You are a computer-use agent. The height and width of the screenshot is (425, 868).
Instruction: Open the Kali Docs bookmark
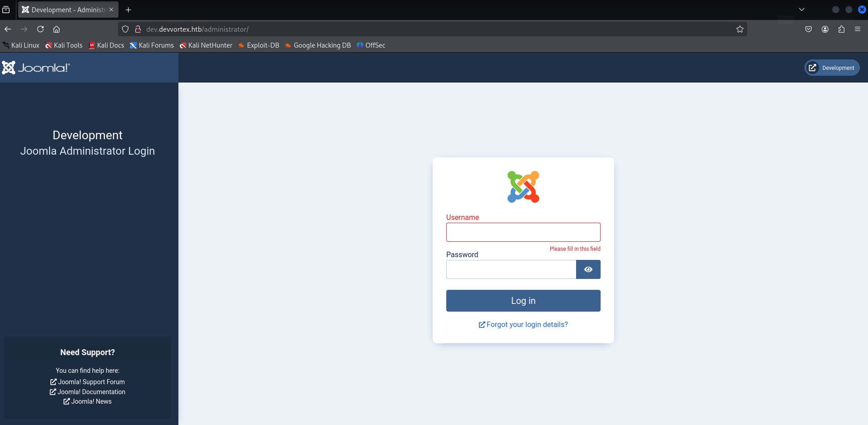(107, 45)
